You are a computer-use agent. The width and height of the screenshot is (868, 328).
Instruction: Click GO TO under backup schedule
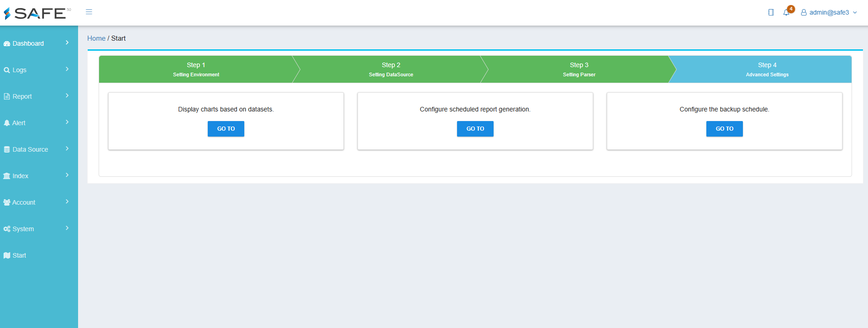click(725, 129)
